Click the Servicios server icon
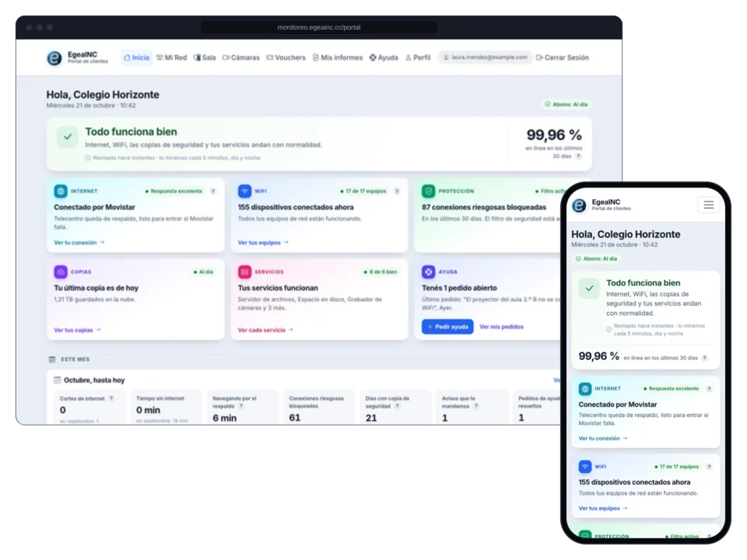The height and width of the screenshot is (560, 747). tap(244, 272)
